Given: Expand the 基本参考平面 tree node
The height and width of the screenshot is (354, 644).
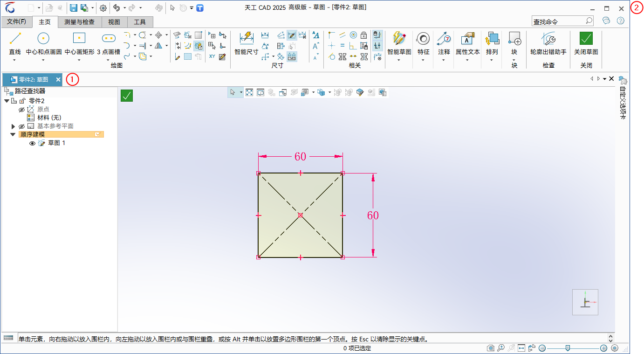Looking at the screenshot, I should click(x=13, y=126).
